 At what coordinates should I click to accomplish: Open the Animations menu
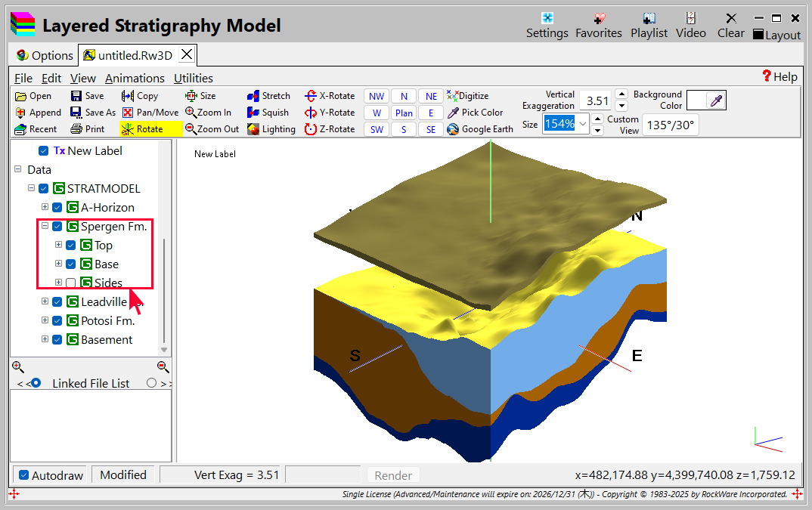(135, 78)
